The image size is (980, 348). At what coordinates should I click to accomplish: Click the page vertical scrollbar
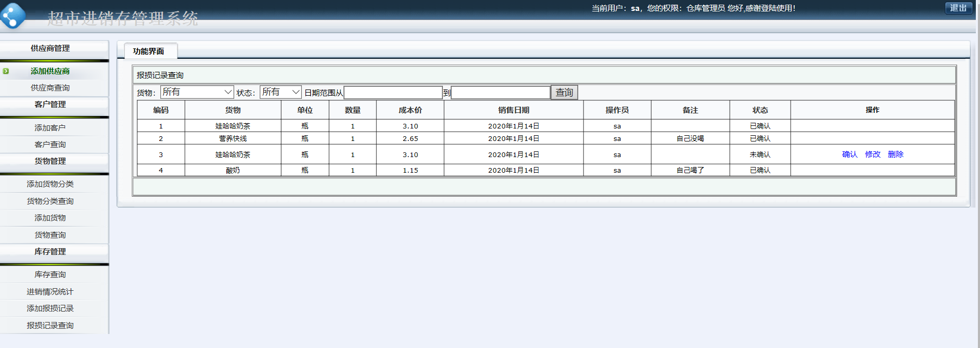click(x=978, y=174)
